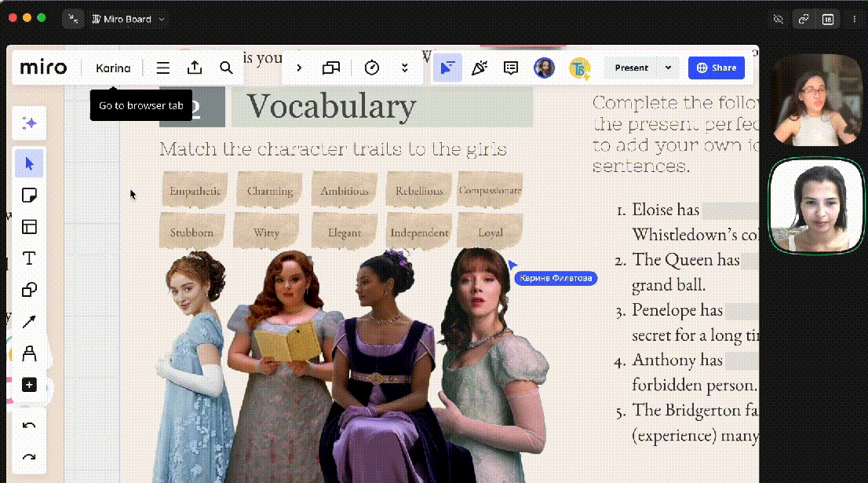This screenshot has height=483, width=868.
Task: Select the Connection line arrow tool
Action: pos(29,322)
